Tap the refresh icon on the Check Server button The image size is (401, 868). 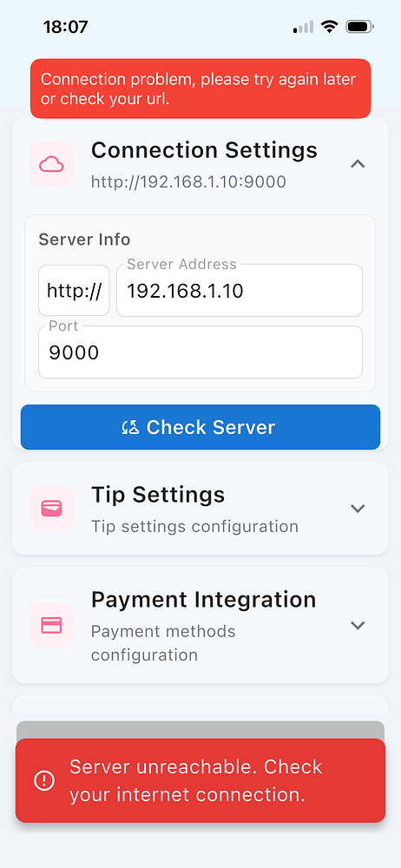coord(130,427)
